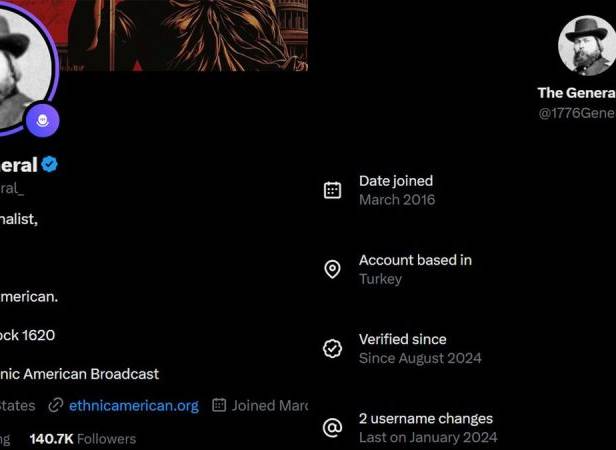Screen dimensions: 616x450
Task: Click the link chain icon before website
Action: pyautogui.click(x=55, y=405)
